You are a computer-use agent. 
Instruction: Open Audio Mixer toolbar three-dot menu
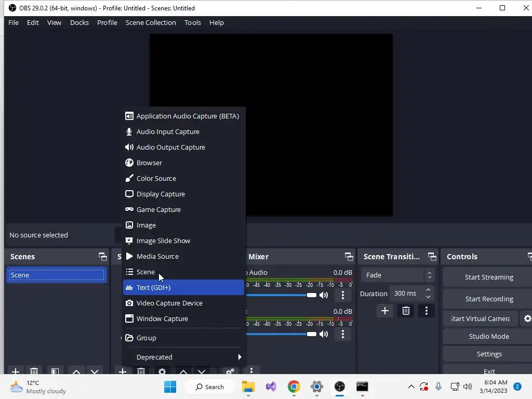click(251, 370)
